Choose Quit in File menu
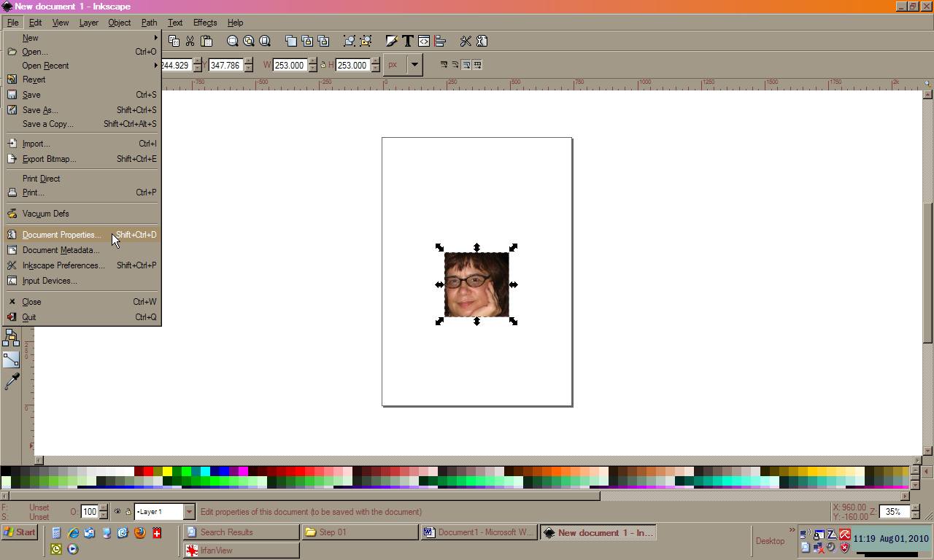Screen dimensions: 934x560 82,317
